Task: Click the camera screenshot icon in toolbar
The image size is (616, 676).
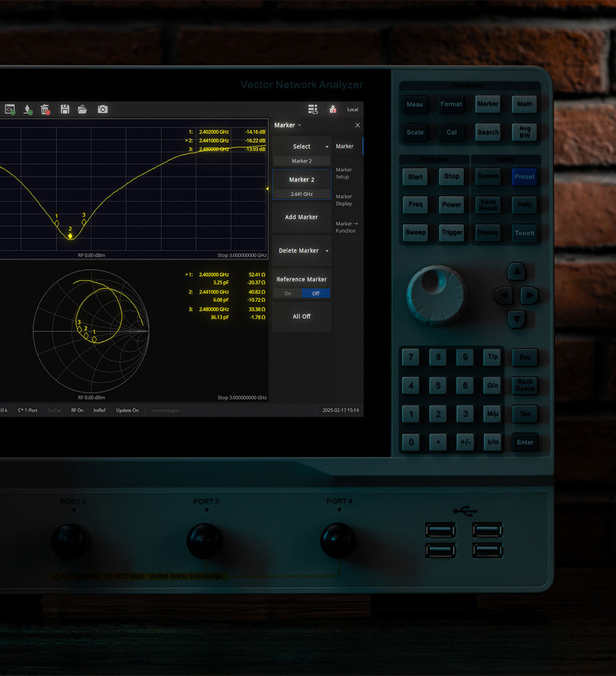Action: point(103,109)
